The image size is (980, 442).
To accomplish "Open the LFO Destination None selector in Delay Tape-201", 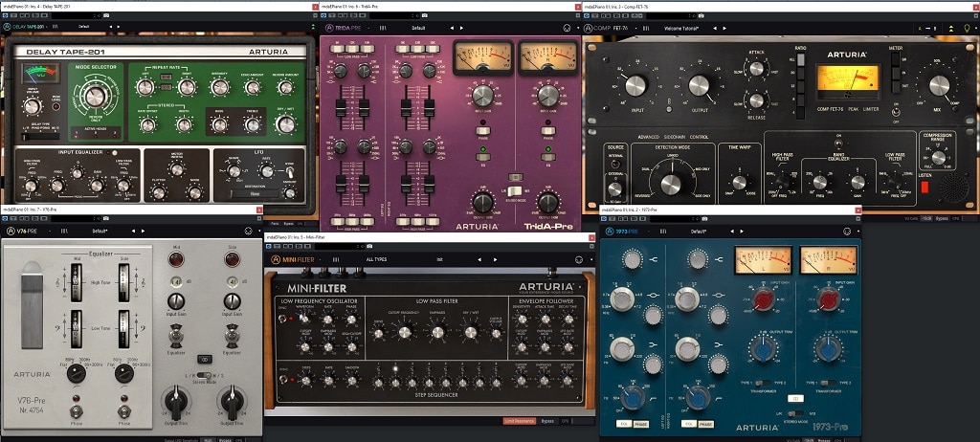I will [x=254, y=194].
